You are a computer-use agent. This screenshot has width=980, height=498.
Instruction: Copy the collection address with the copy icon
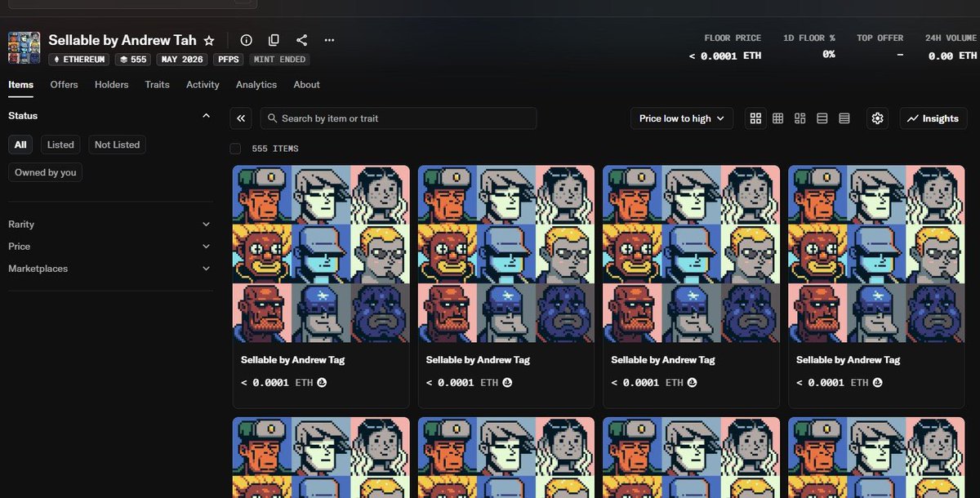click(274, 40)
